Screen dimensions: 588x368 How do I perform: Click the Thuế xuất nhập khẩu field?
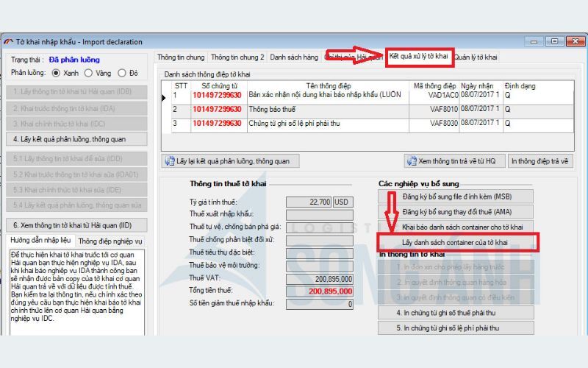coord(320,215)
